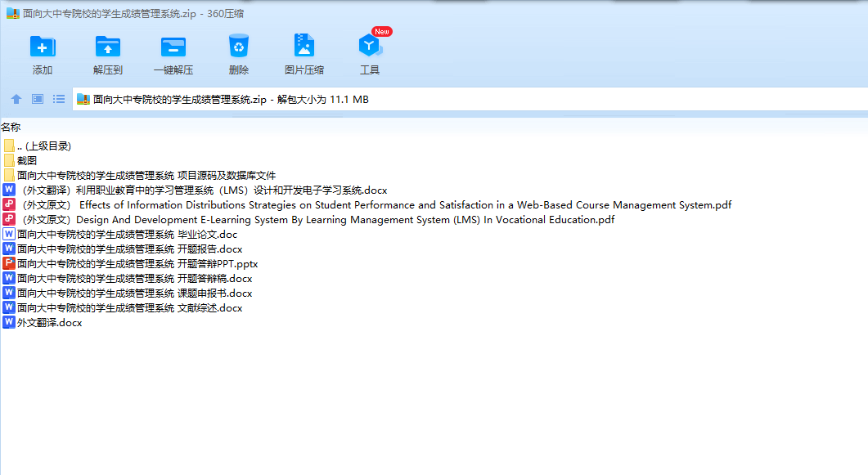
Task: Select file name 开题答辩PPT.pptx
Action: coord(137,264)
